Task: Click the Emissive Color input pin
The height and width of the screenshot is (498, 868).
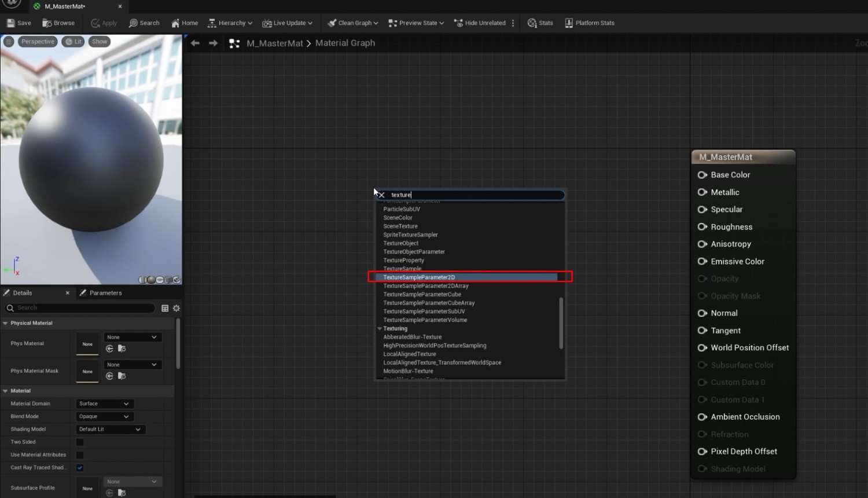Action: point(703,262)
